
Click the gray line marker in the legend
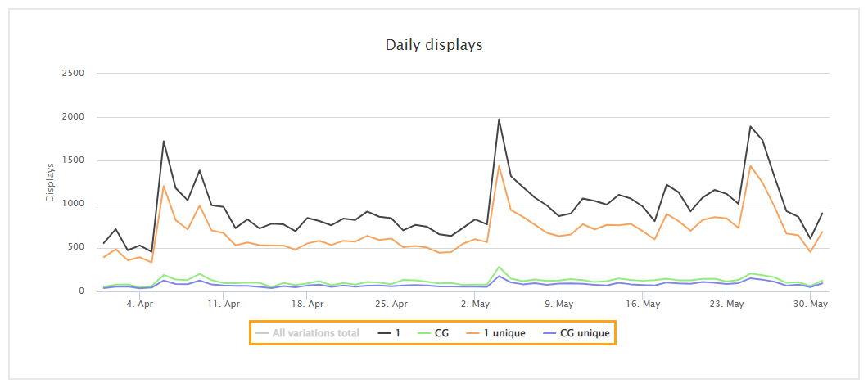click(x=261, y=333)
